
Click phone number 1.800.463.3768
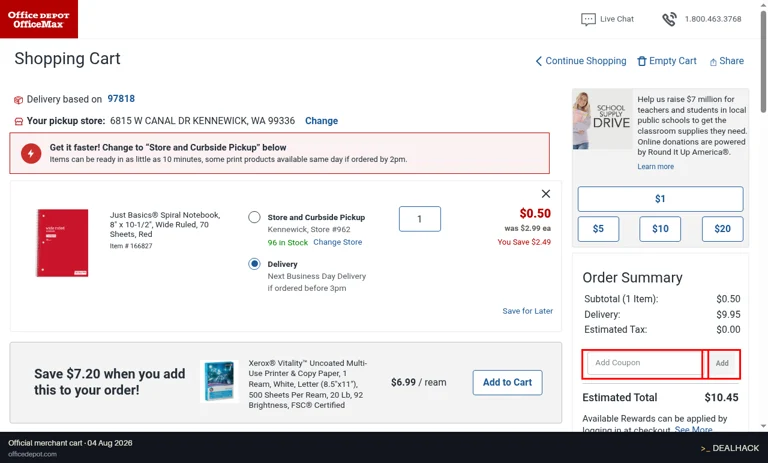(713, 19)
